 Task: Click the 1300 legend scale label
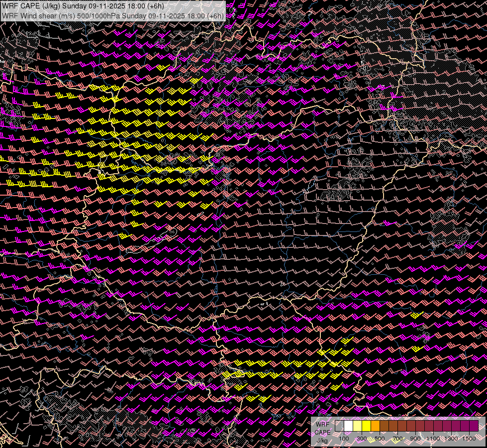coord(451,439)
